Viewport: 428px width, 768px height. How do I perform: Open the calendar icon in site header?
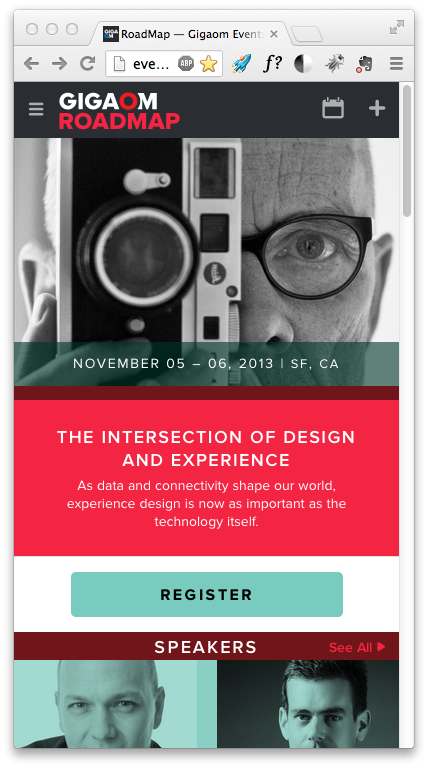point(333,108)
